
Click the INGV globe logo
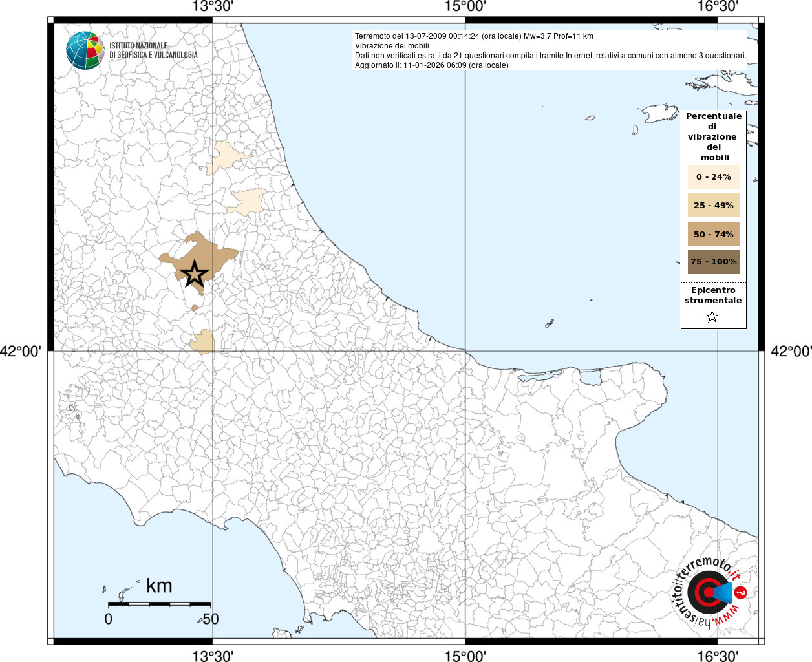click(x=85, y=50)
